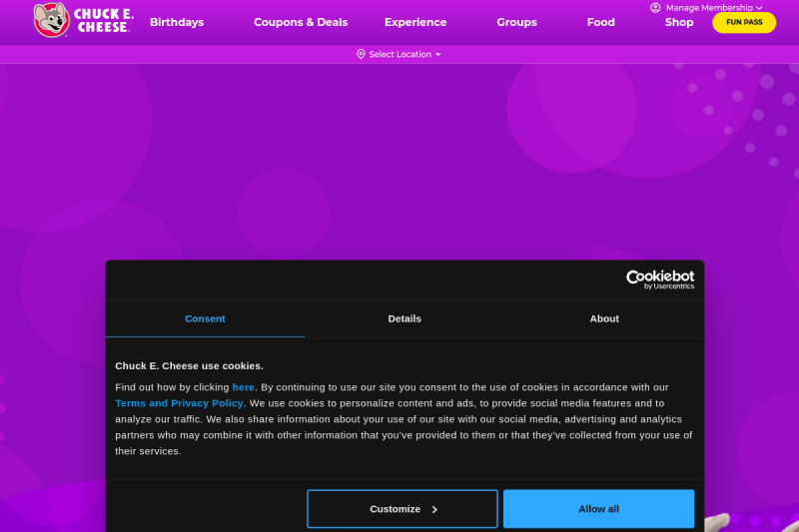The width and height of the screenshot is (799, 532).
Task: Select the Consent tab
Action: (x=205, y=318)
